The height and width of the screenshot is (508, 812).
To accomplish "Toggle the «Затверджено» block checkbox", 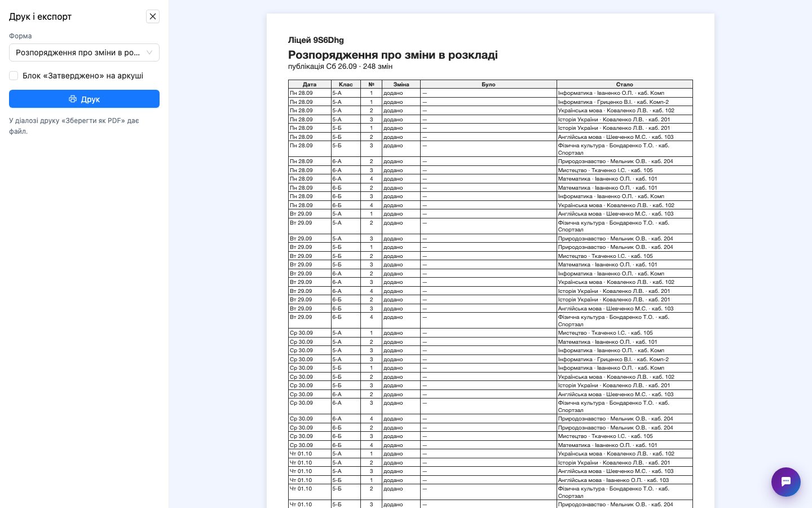I will click(x=14, y=76).
